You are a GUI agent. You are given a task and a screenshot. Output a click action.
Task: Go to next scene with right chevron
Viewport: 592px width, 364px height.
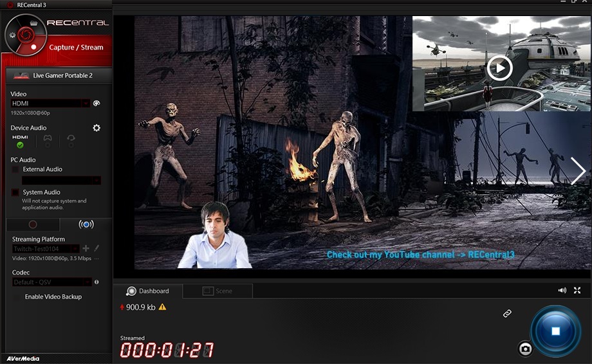click(578, 171)
